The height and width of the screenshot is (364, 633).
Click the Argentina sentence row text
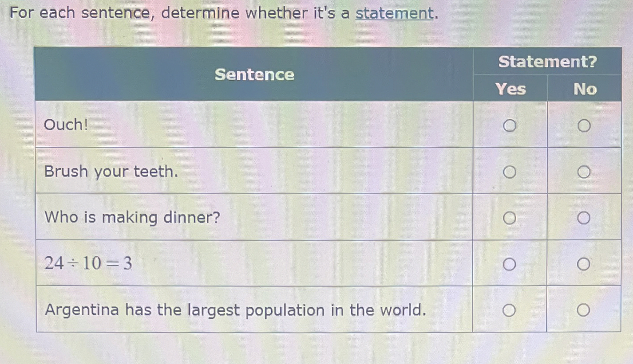click(x=235, y=310)
